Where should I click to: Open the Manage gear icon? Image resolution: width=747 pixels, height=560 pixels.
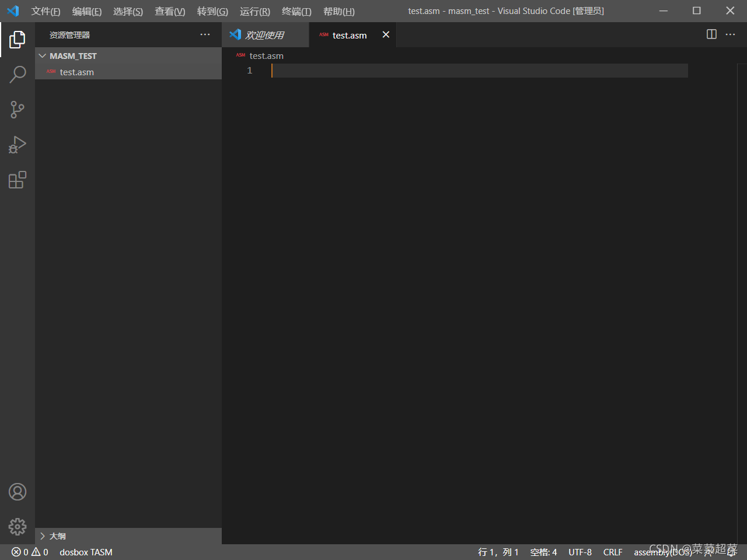click(18, 527)
